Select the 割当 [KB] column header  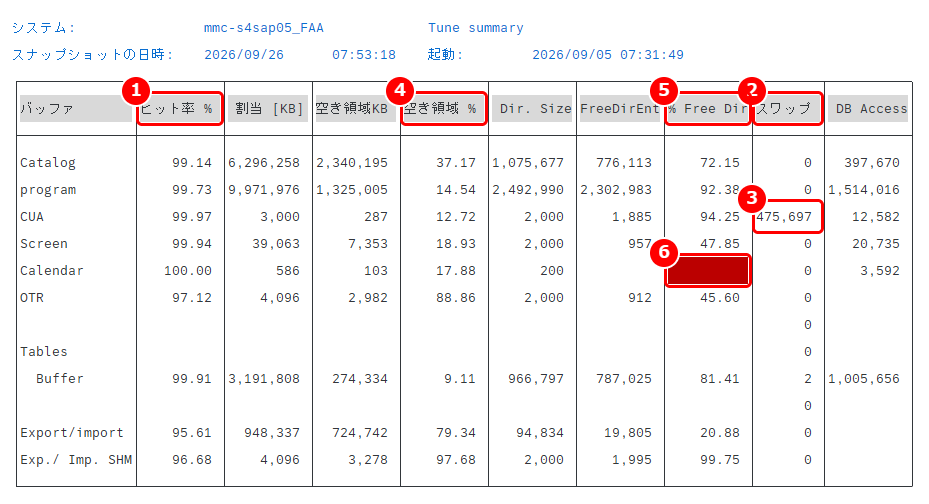pos(268,108)
